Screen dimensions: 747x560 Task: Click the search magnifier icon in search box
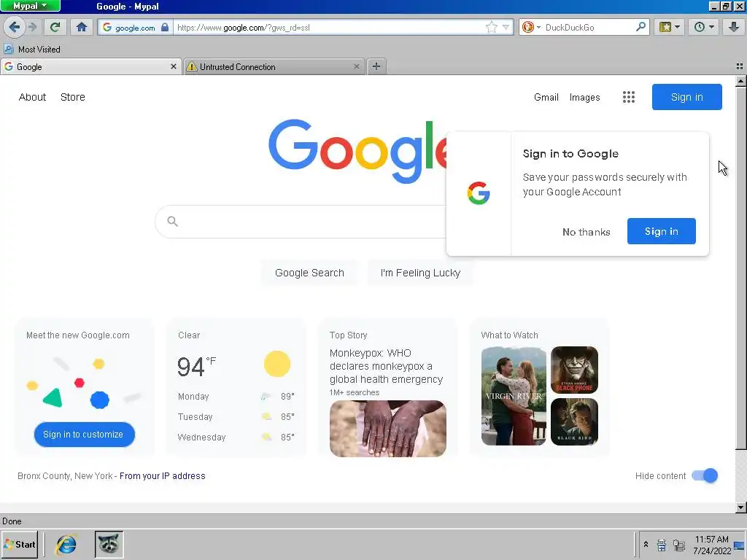[x=172, y=221]
